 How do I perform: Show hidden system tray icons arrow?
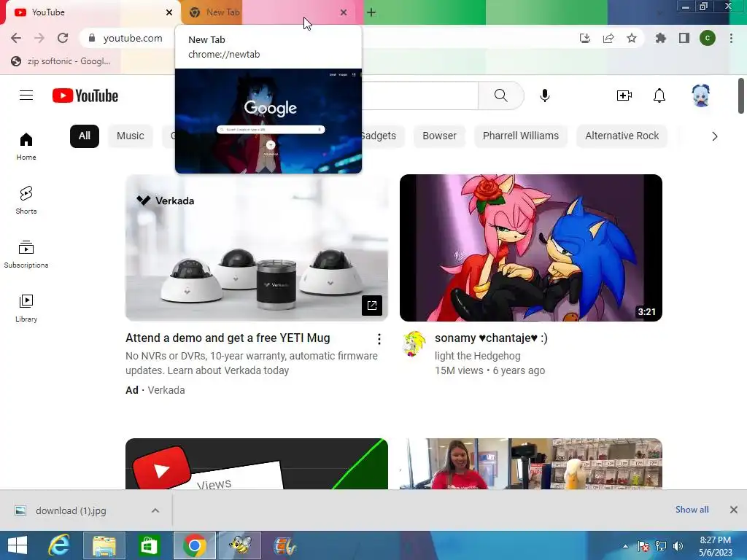(x=625, y=545)
